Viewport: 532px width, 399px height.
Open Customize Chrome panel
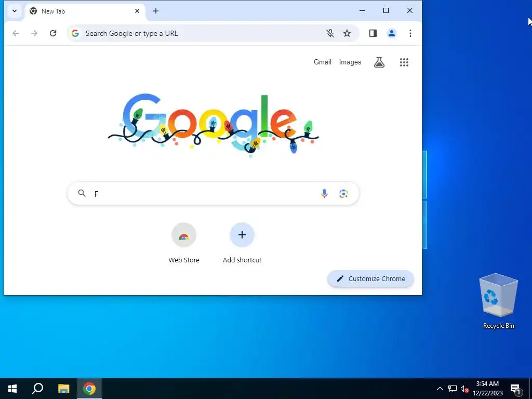pyautogui.click(x=370, y=278)
